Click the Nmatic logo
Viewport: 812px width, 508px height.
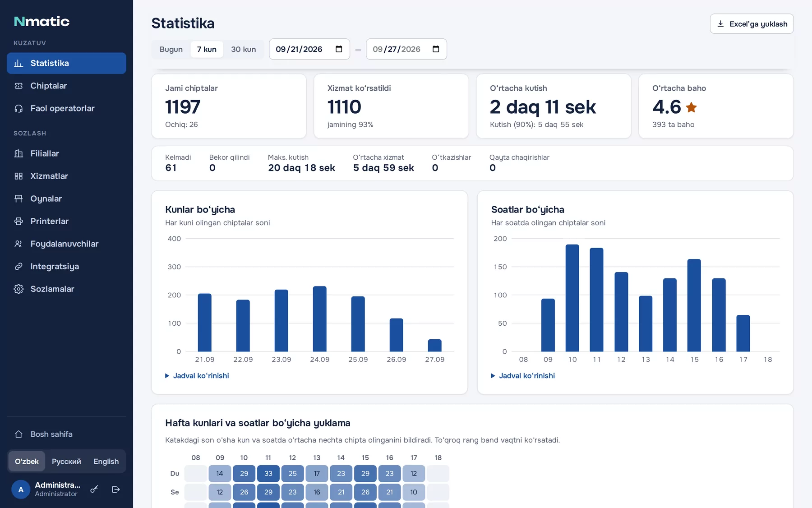click(42, 21)
